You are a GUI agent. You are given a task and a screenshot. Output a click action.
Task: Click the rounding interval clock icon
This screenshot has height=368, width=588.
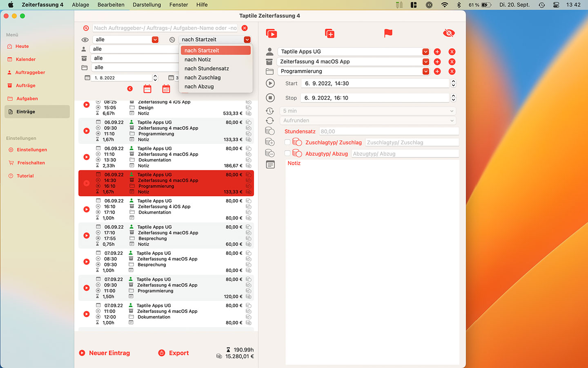click(x=270, y=111)
